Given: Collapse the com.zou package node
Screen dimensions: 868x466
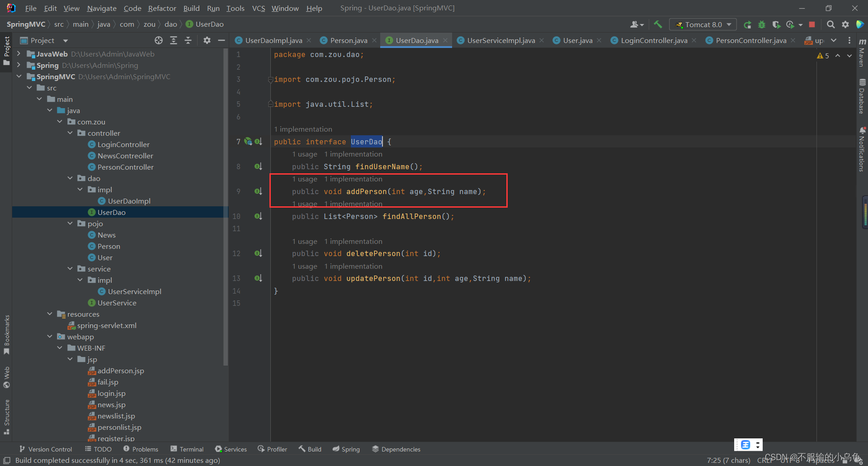Looking at the screenshot, I should (x=60, y=121).
